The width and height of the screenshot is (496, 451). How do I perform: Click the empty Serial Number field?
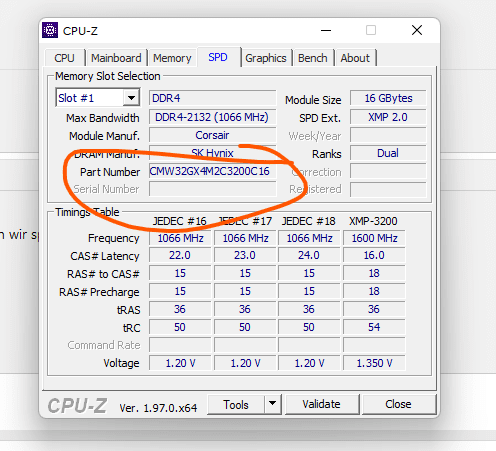[x=212, y=189]
